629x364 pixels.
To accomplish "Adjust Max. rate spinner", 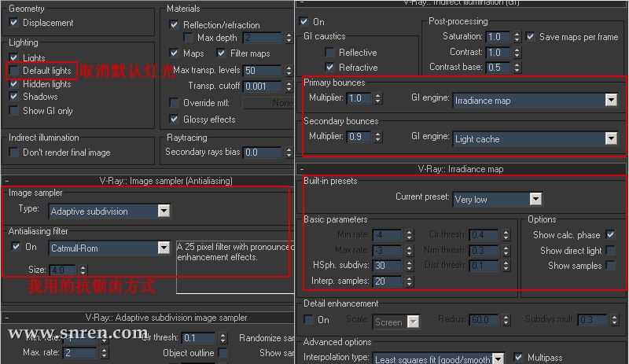I will [x=105, y=353].
